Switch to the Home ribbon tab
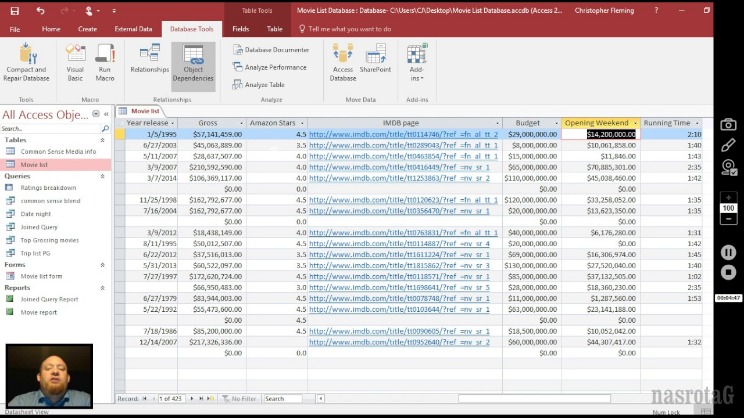The height and width of the screenshot is (418, 744). (51, 29)
